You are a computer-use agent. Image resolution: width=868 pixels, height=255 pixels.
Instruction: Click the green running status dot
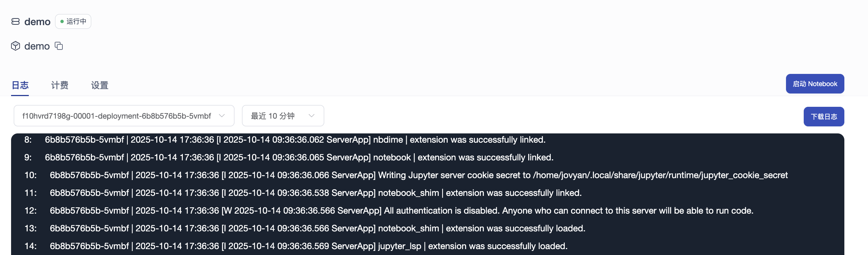pyautogui.click(x=62, y=21)
